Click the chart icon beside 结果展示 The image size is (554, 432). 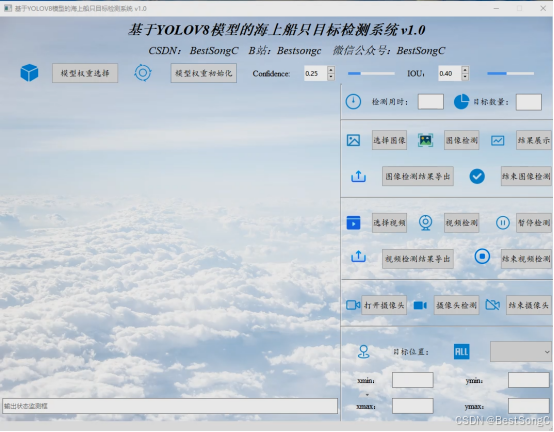(x=497, y=141)
